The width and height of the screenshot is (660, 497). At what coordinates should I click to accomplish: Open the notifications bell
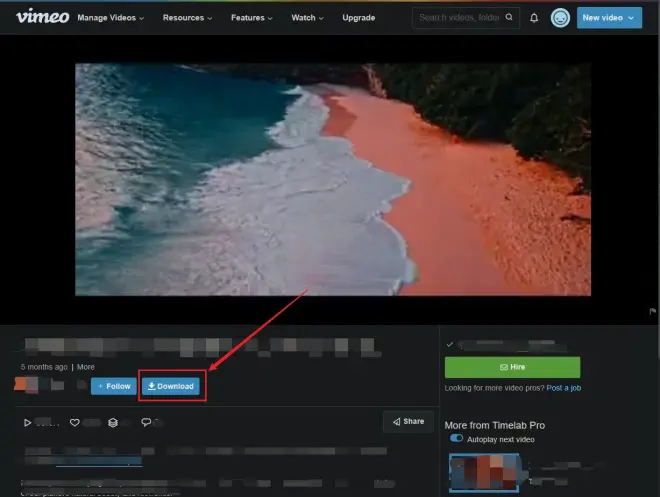tap(534, 18)
